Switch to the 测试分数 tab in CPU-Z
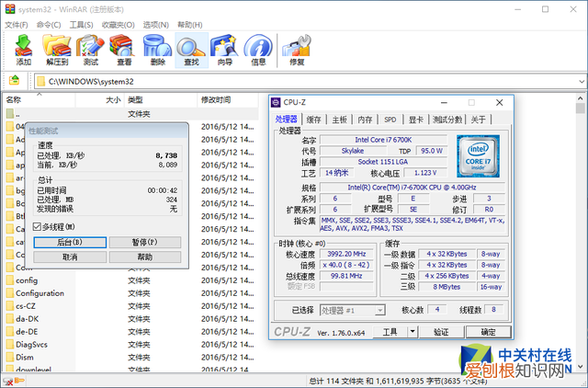 [447, 120]
